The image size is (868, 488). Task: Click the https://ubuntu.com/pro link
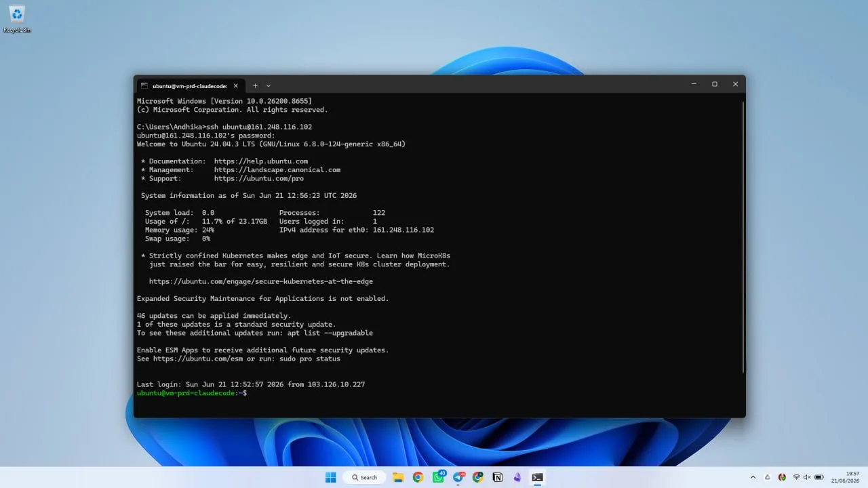click(259, 179)
